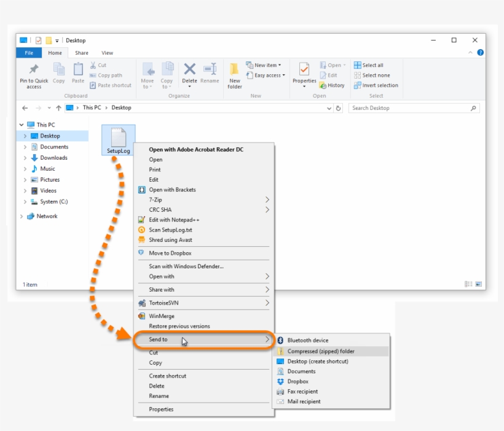Click Copy path in Clipboard group
Screen dimensions: 504x431
pos(106,75)
